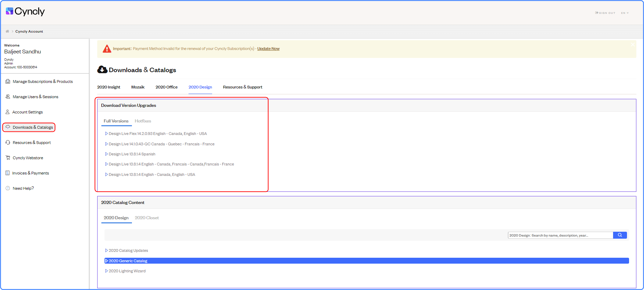Switch to the Hotfixes sub-tab
The image size is (644, 290).
pyautogui.click(x=143, y=121)
